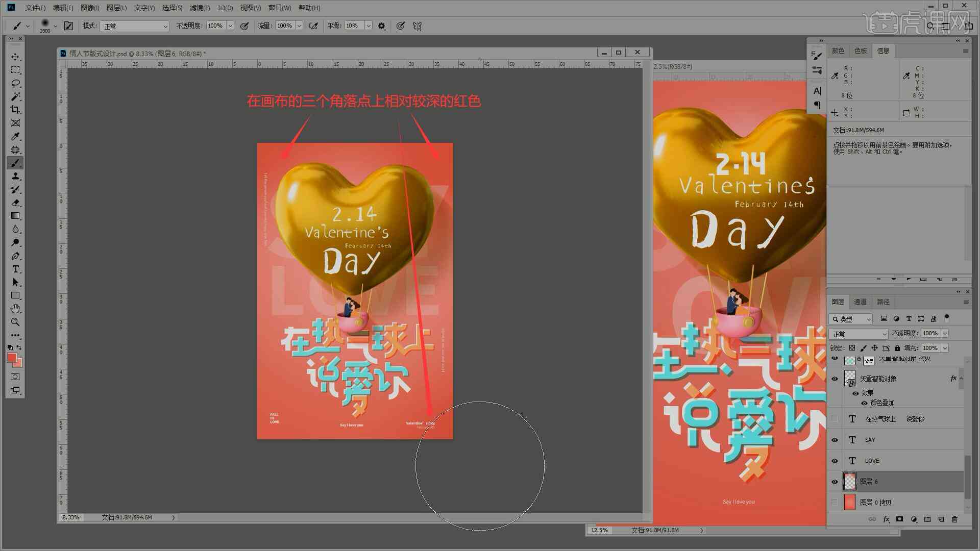Screen dimensions: 980x551
Task: Select the Magic Wand tool
Action: [x=15, y=96]
